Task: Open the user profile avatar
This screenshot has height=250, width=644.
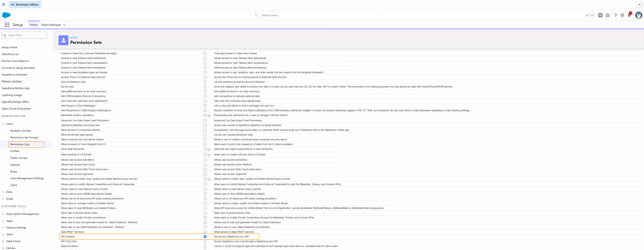Action: click(x=639, y=15)
